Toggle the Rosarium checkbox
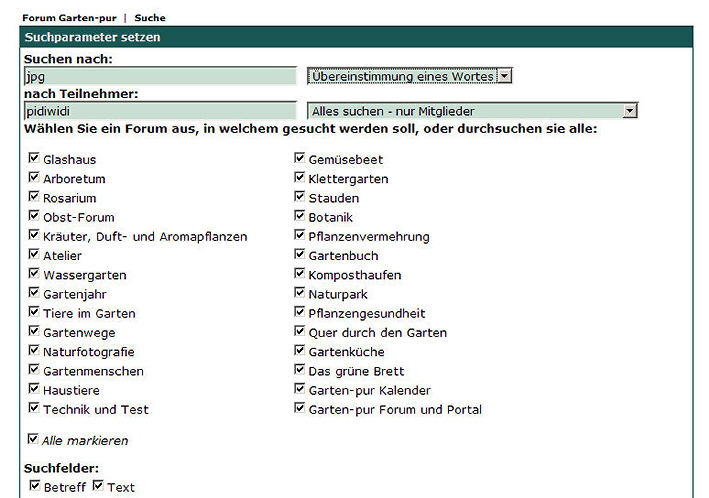 click(x=34, y=197)
